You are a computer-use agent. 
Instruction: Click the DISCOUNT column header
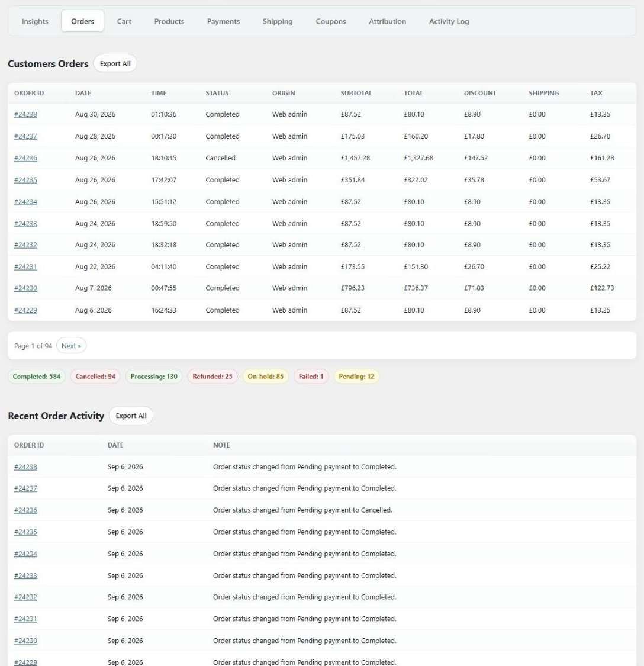[x=480, y=93]
